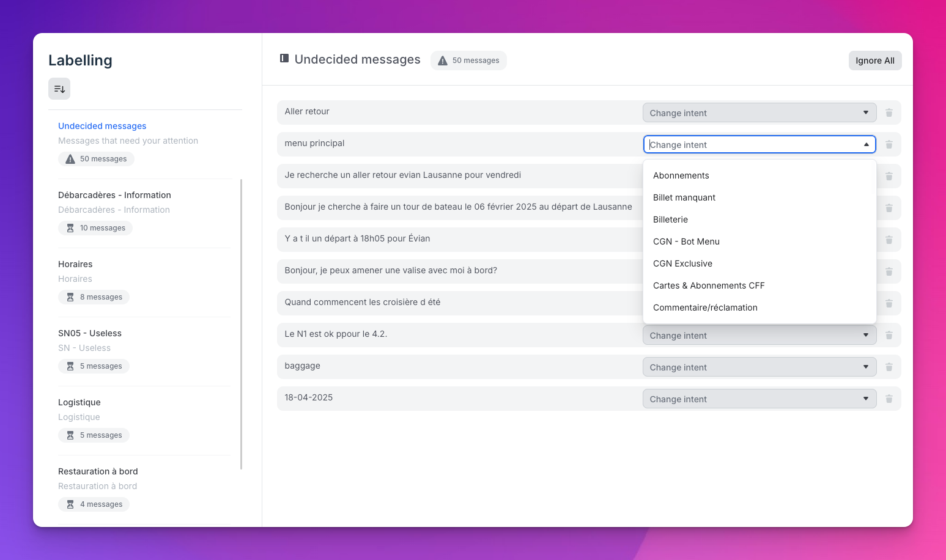Delete the 'Y a t il un départ' message

pyautogui.click(x=889, y=240)
